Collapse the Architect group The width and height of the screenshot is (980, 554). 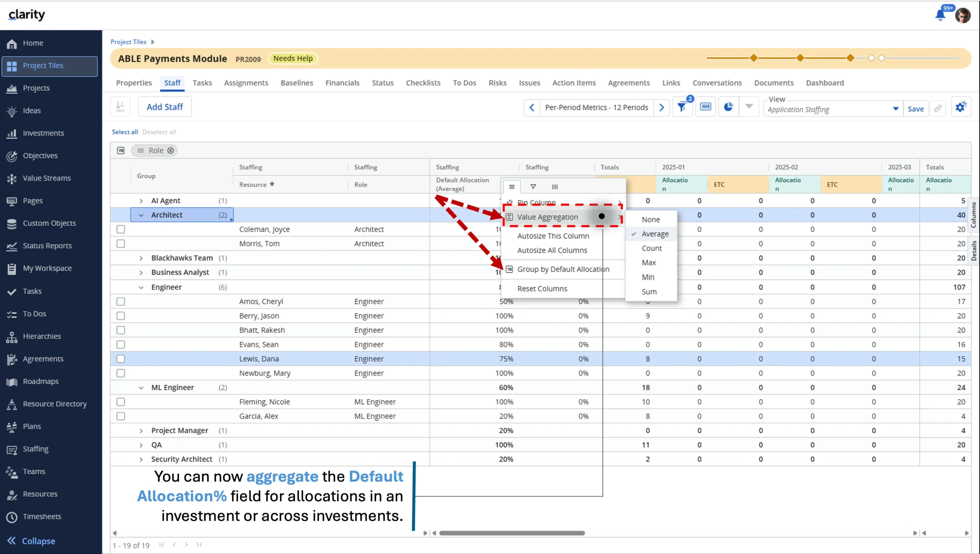pyautogui.click(x=141, y=215)
